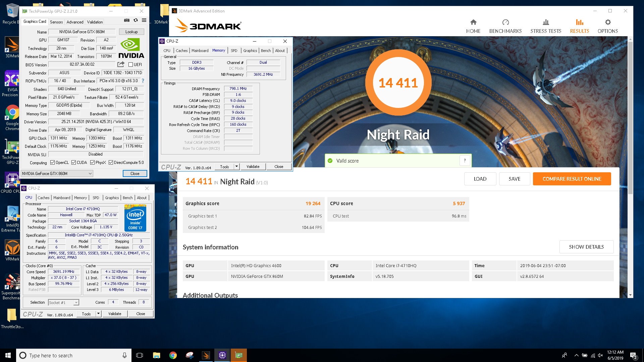Click Validate in memory CPU-Z window
This screenshot has width=644, height=362.
[x=253, y=166]
